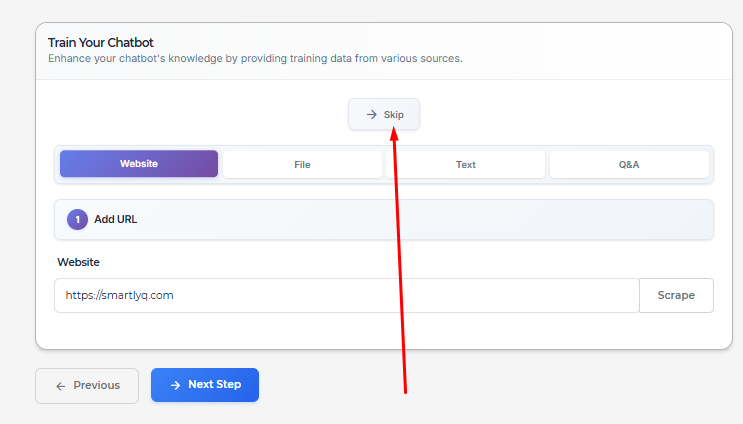Focus the website URL input field
This screenshot has height=424, width=743.
coord(347,295)
